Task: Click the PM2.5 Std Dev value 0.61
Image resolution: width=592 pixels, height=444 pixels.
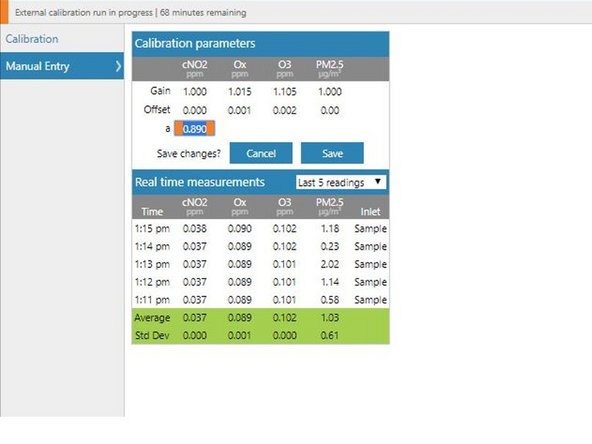Action: click(x=330, y=335)
